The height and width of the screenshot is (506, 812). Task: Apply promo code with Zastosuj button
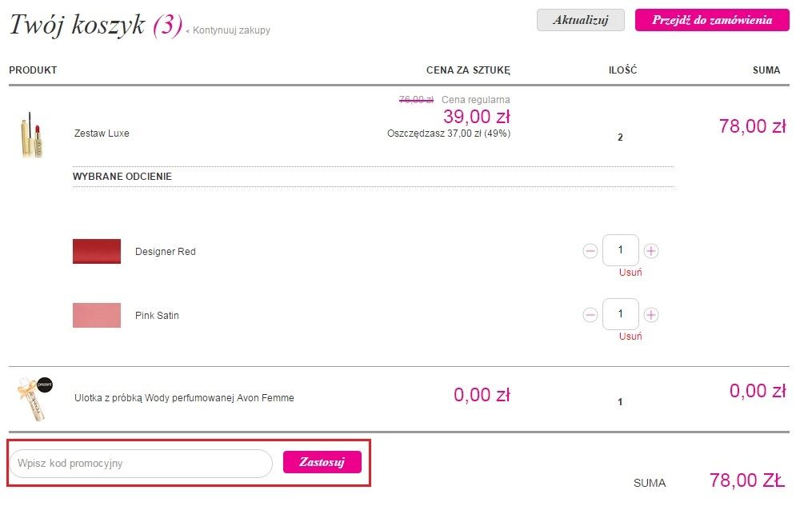tap(322, 462)
